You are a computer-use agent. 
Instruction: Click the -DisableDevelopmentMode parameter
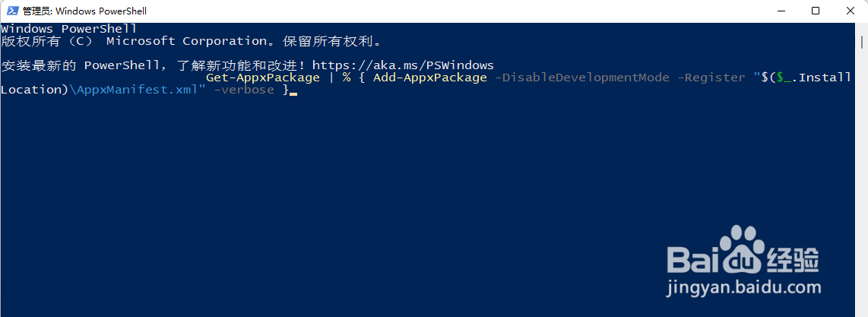click(582, 78)
